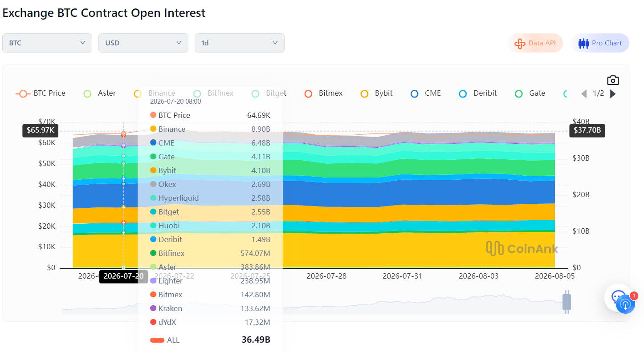Click the 2026-08-03 date label
The width and height of the screenshot is (644, 352).
pos(479,276)
